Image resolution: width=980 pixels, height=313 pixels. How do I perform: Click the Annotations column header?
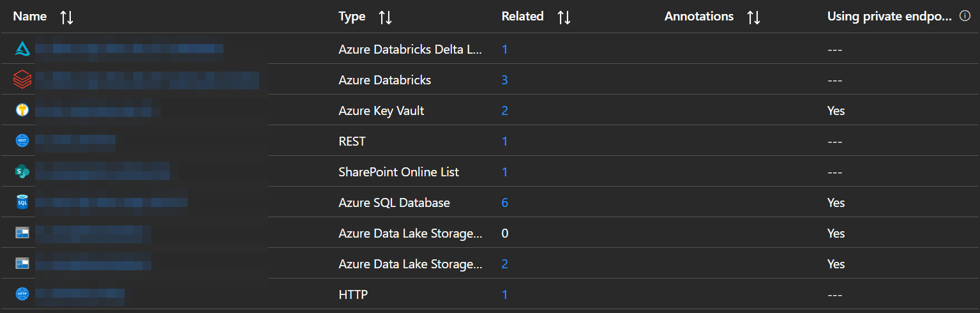(x=699, y=17)
